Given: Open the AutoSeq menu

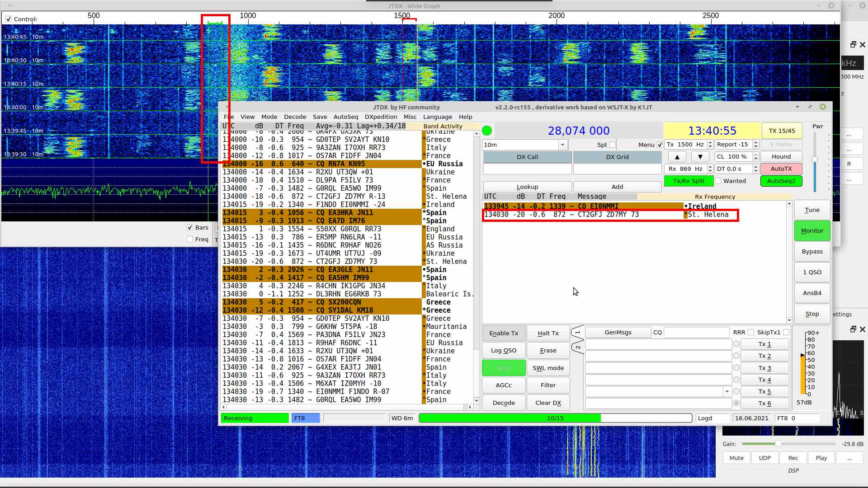Looking at the screenshot, I should (x=345, y=117).
